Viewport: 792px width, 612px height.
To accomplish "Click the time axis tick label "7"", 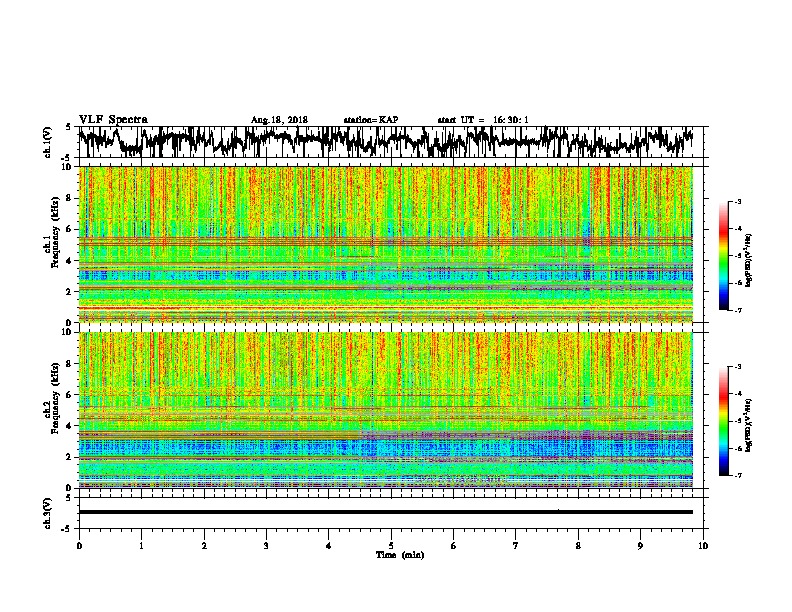I will (516, 546).
